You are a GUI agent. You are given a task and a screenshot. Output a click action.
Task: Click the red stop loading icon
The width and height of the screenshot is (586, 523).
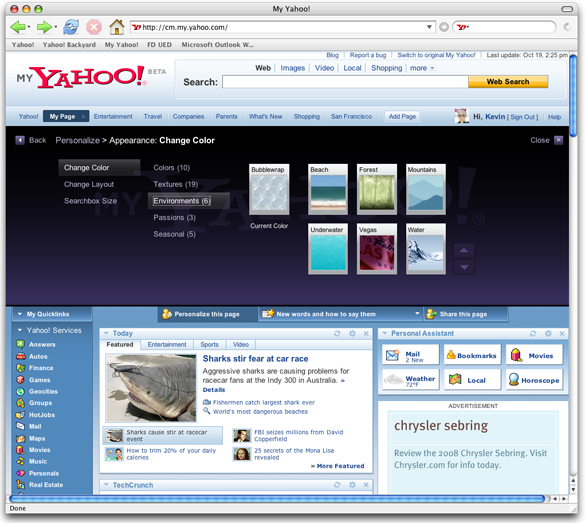pyautogui.click(x=94, y=27)
